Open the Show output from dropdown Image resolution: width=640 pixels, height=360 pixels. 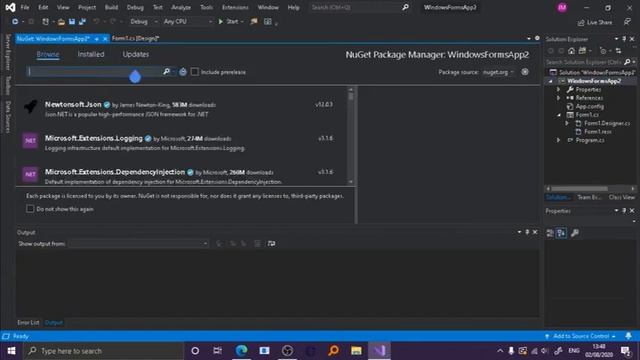[138, 244]
